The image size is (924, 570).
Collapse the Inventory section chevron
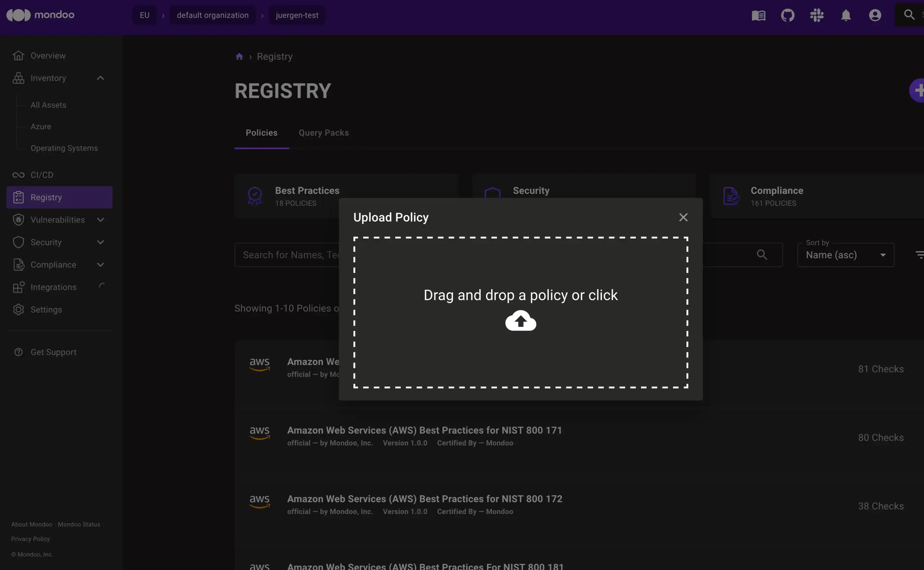100,78
